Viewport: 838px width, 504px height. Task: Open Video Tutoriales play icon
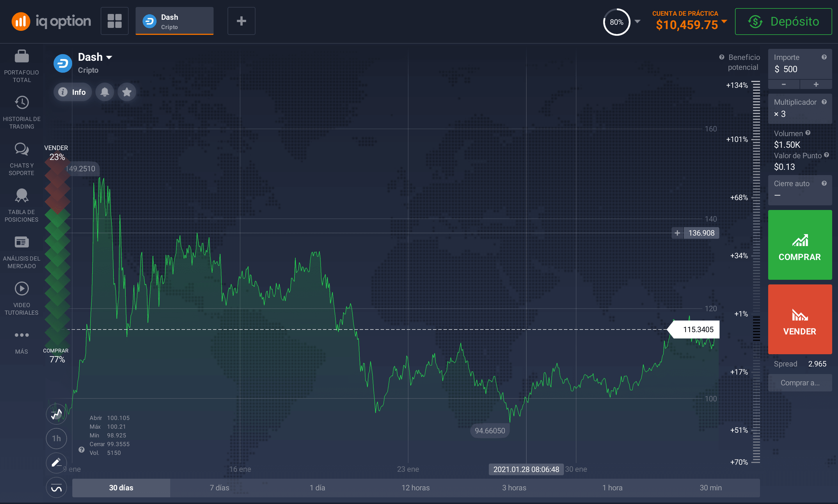22,289
